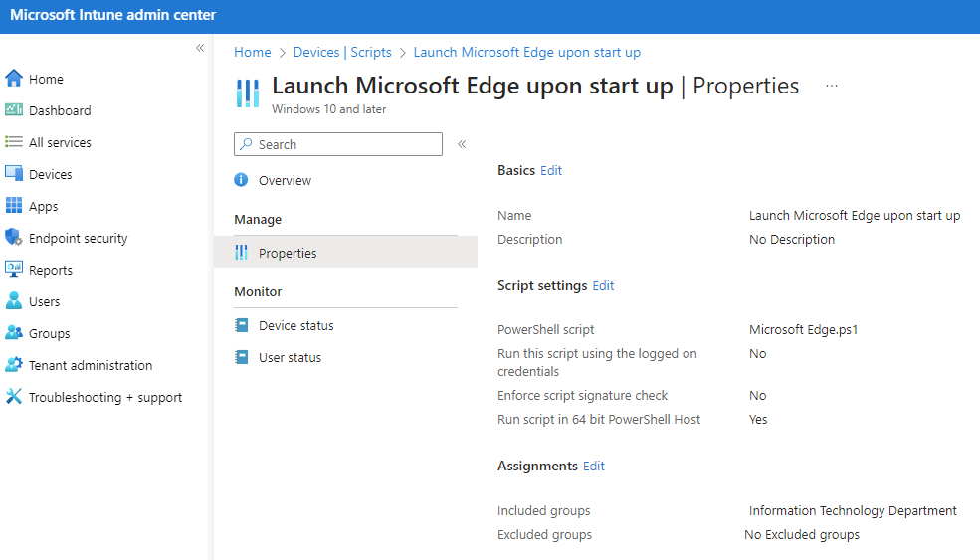Screen dimensions: 980x560
Task: Click the No Description value
Action: [791, 239]
